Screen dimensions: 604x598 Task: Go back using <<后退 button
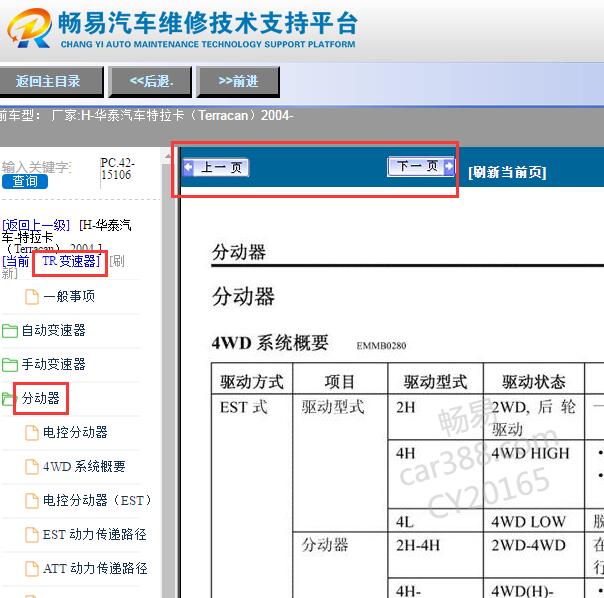(x=151, y=81)
